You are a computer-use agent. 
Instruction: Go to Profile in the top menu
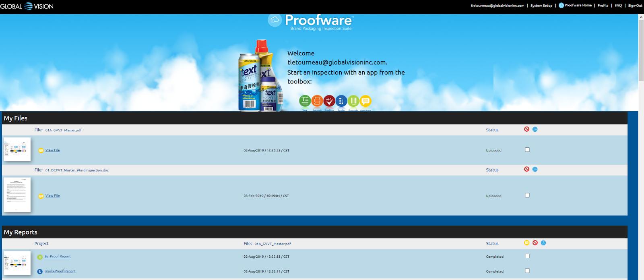pos(603,6)
